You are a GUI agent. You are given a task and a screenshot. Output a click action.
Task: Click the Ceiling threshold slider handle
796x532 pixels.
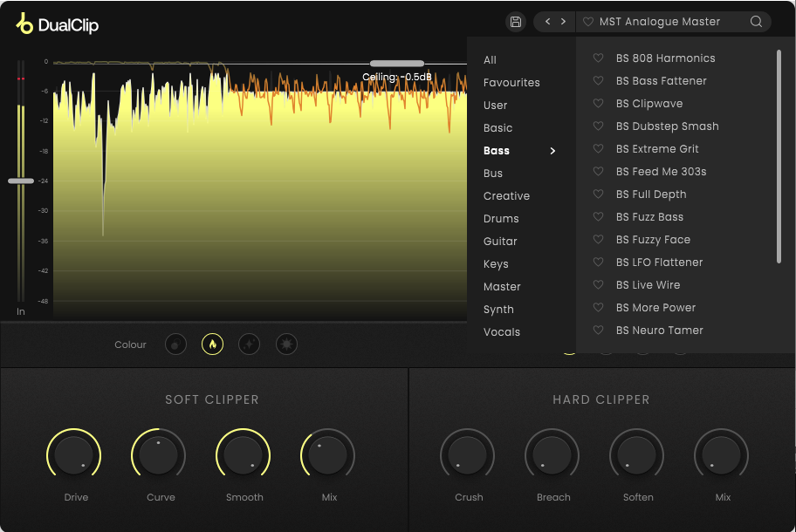397,64
